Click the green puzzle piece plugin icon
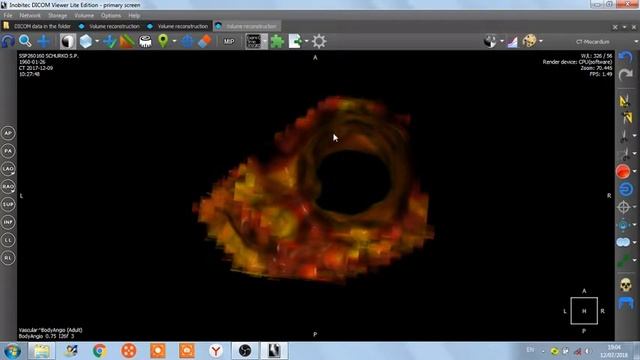Image resolution: width=640 pixels, height=360 pixels. point(277,41)
